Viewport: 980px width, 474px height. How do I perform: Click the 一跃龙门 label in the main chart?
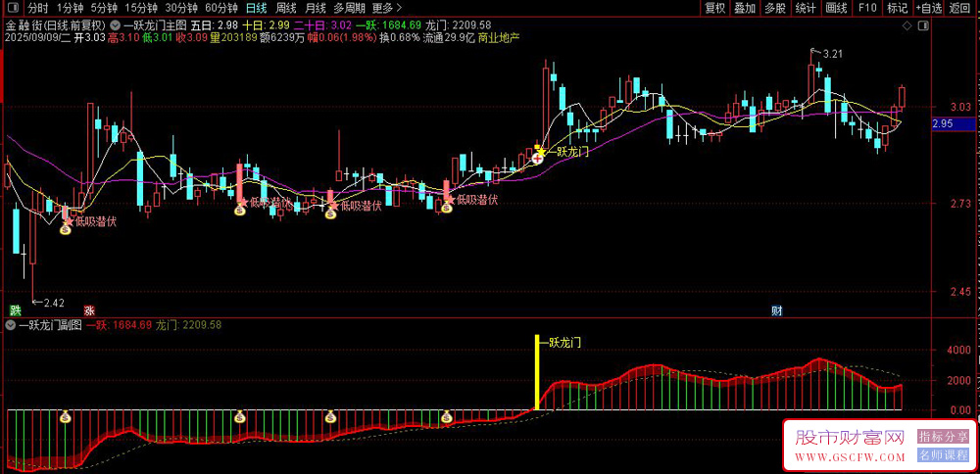[x=569, y=151]
